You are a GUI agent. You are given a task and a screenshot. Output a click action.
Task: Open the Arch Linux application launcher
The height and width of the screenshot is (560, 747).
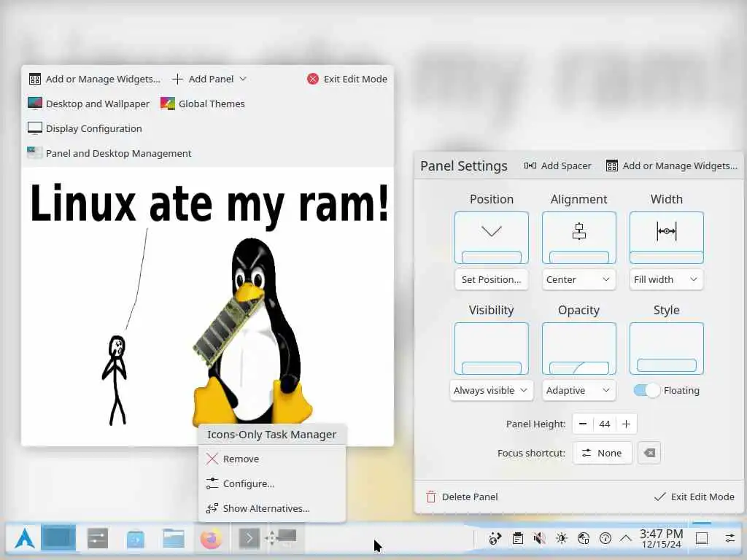[x=24, y=539]
